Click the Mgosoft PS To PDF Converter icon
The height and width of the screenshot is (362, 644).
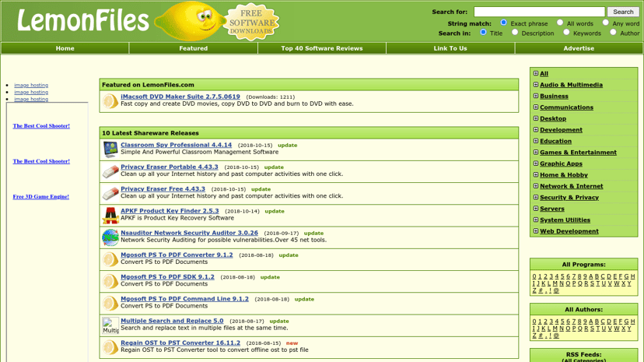pos(110,260)
